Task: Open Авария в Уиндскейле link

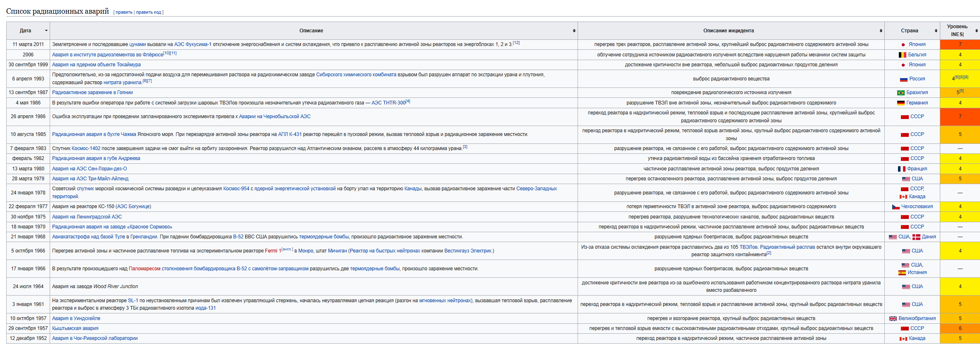Action: click(76, 318)
